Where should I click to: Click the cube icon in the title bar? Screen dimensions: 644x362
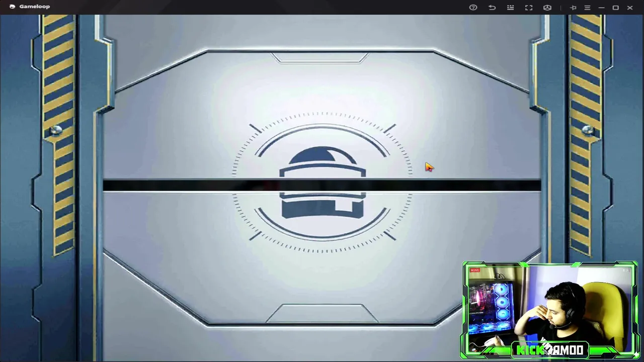point(547,8)
